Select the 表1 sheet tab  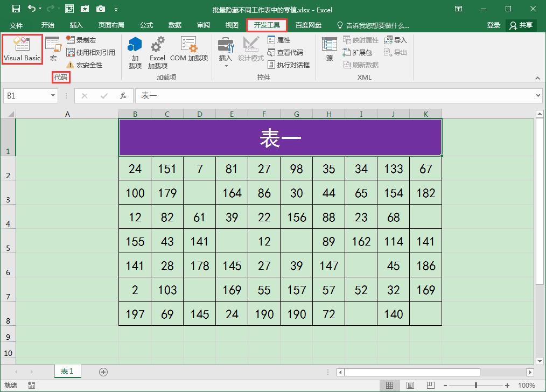67,371
